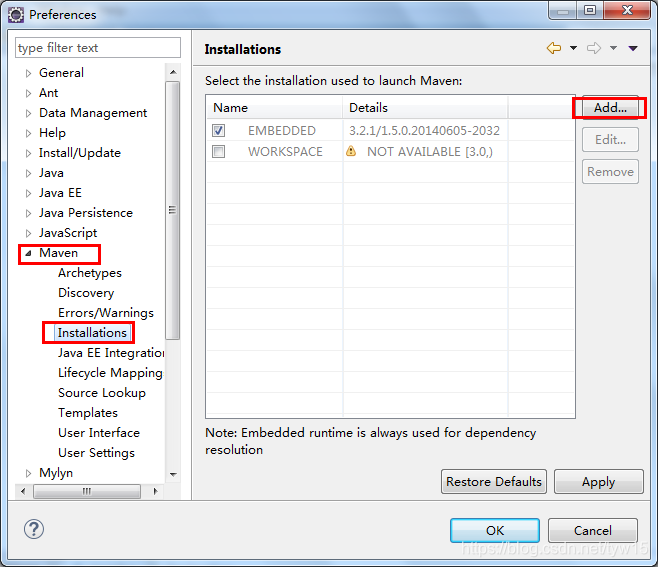Open the back history dropdown arrow
Image resolution: width=658 pixels, height=567 pixels.
573,48
